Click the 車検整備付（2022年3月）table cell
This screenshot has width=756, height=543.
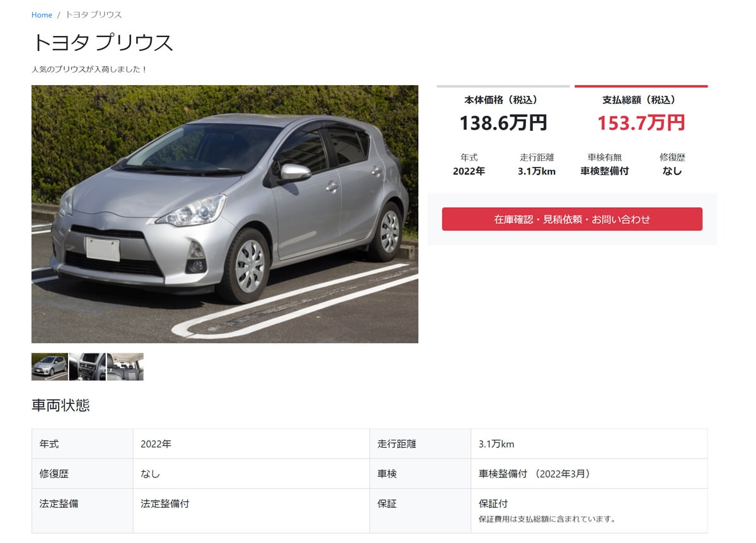click(589, 473)
